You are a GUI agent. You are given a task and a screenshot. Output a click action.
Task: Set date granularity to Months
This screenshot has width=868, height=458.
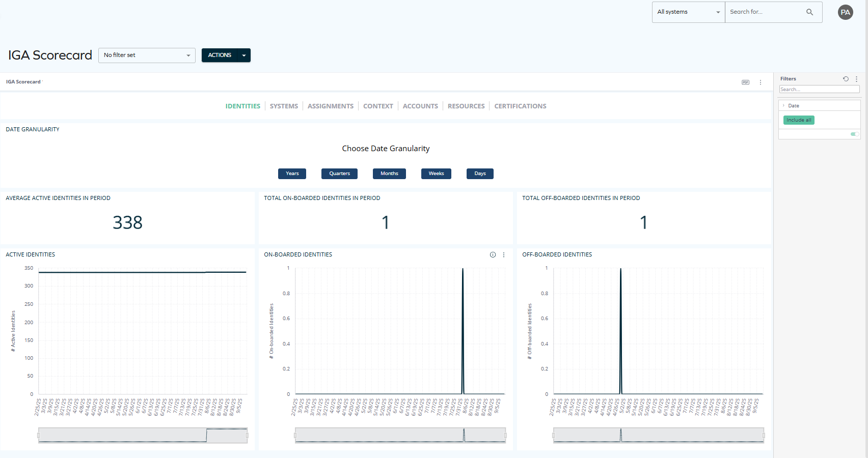[389, 174]
